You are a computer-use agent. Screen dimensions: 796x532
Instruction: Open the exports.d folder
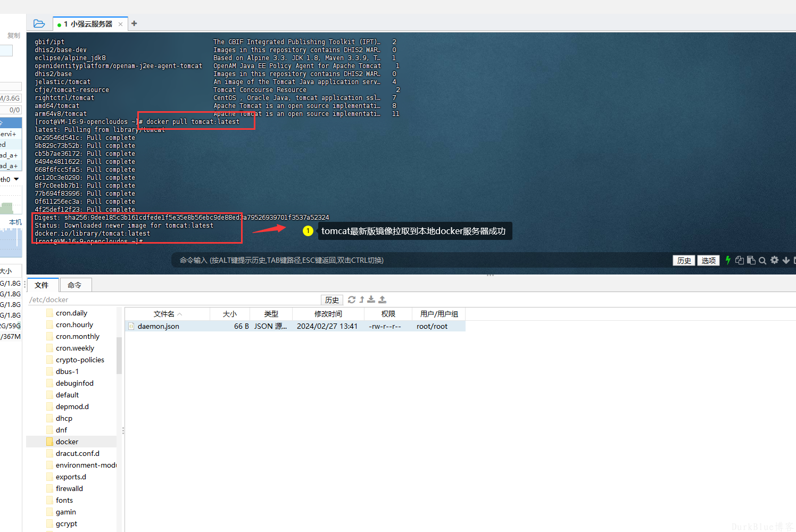(x=71, y=477)
